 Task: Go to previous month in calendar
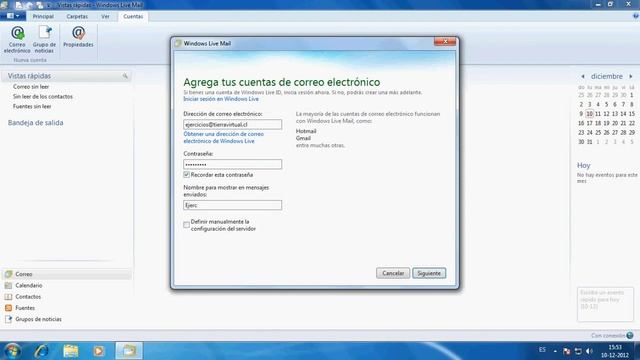point(582,76)
